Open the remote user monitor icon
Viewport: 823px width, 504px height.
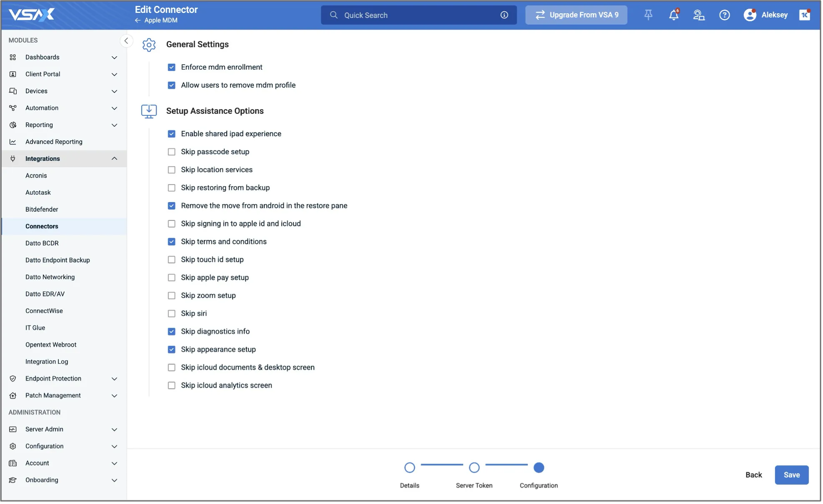click(699, 15)
